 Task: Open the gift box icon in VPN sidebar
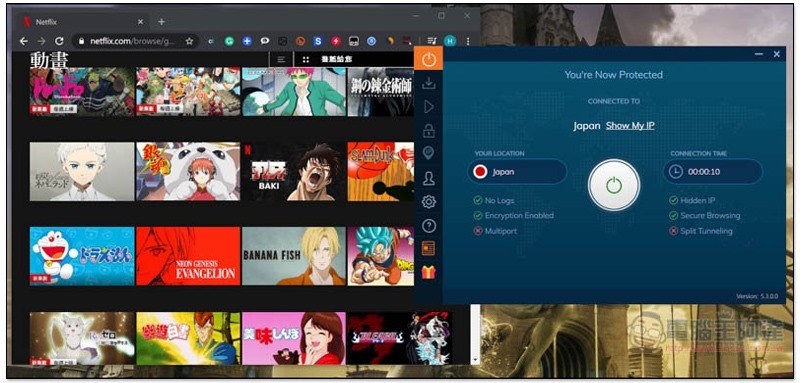(429, 272)
